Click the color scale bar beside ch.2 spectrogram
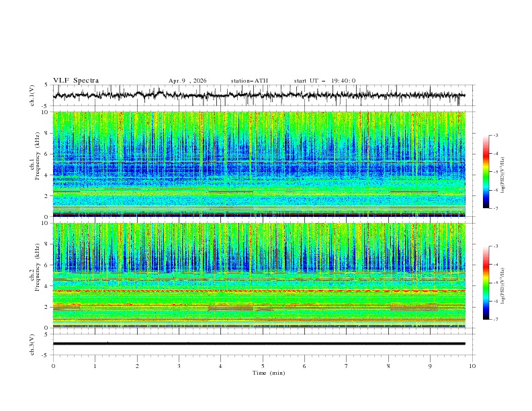532x411 pixels. tap(486, 283)
